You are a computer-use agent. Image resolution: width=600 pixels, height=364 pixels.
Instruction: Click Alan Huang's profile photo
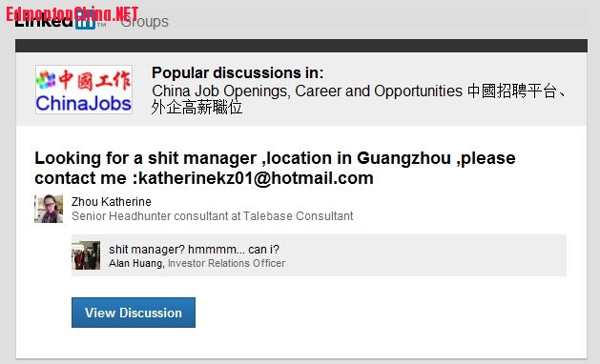[86, 255]
